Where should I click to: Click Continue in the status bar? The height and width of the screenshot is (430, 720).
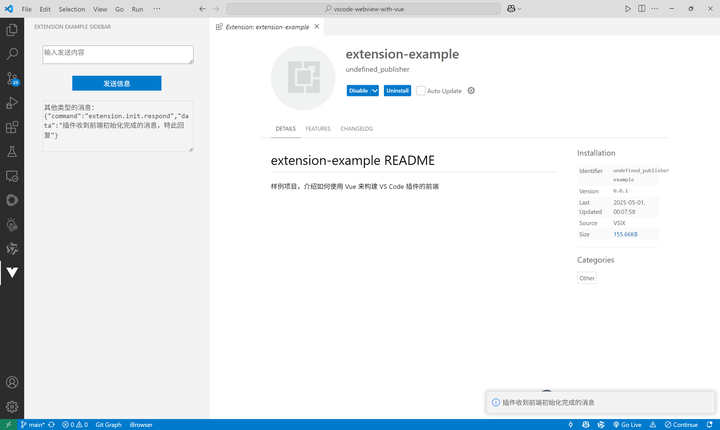tap(681, 424)
